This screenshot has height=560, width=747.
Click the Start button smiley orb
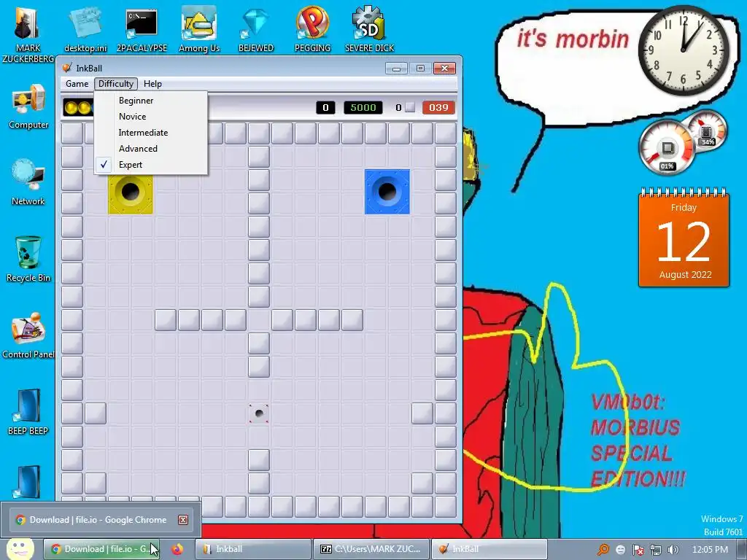pos(20,548)
